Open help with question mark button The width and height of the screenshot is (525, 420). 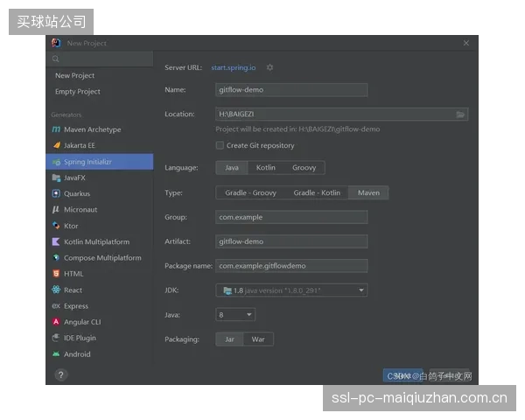tap(60, 374)
